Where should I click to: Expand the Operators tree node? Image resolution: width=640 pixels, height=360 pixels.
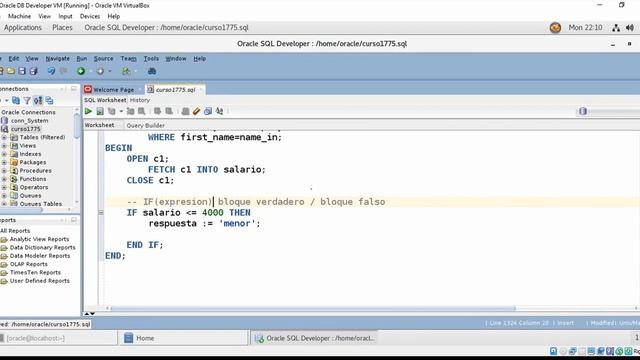click(4, 187)
